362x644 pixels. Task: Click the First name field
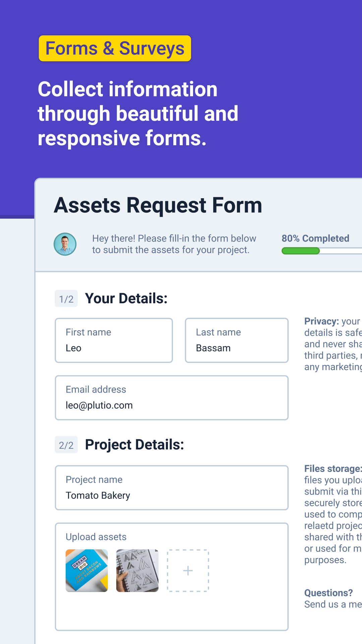point(114,340)
